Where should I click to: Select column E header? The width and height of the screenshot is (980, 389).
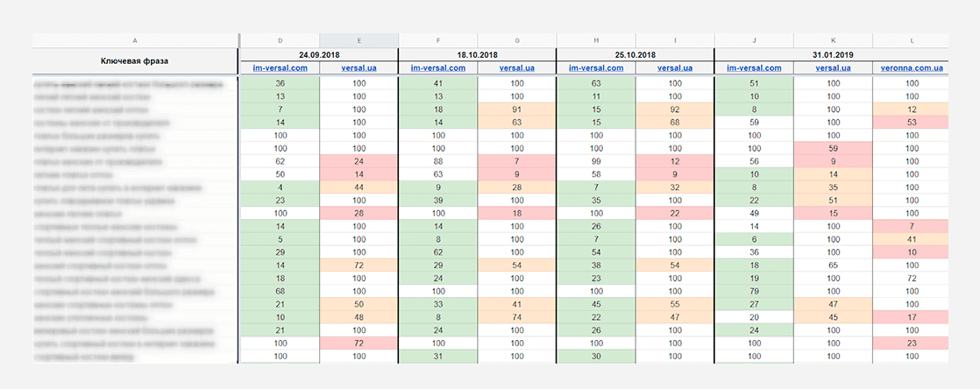tap(359, 40)
